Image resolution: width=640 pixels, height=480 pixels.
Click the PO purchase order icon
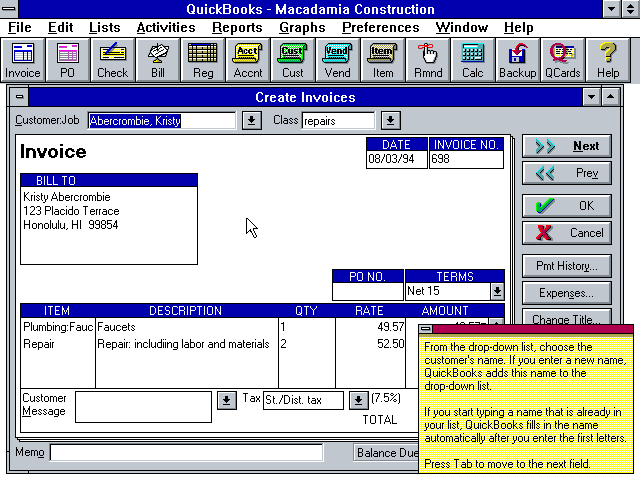pyautogui.click(x=68, y=60)
